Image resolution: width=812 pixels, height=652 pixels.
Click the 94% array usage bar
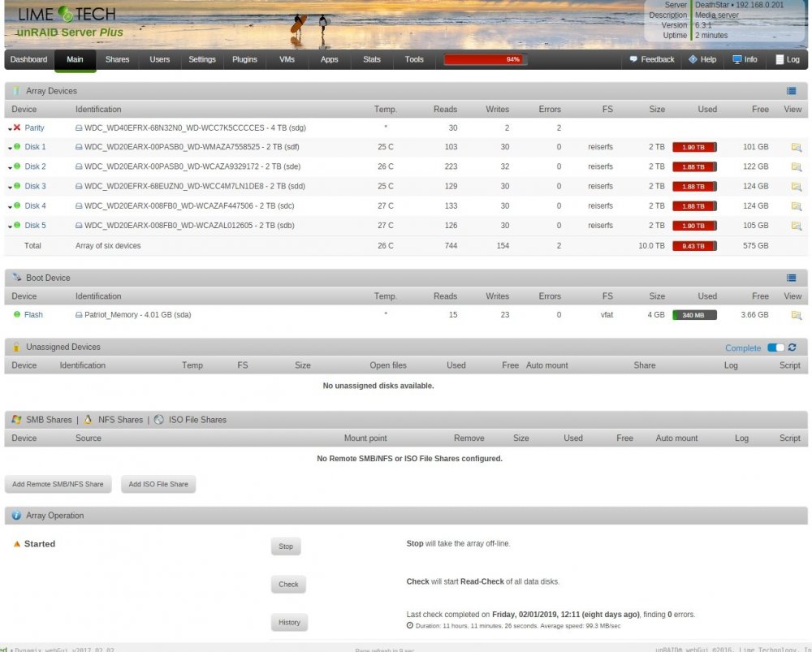coord(486,59)
